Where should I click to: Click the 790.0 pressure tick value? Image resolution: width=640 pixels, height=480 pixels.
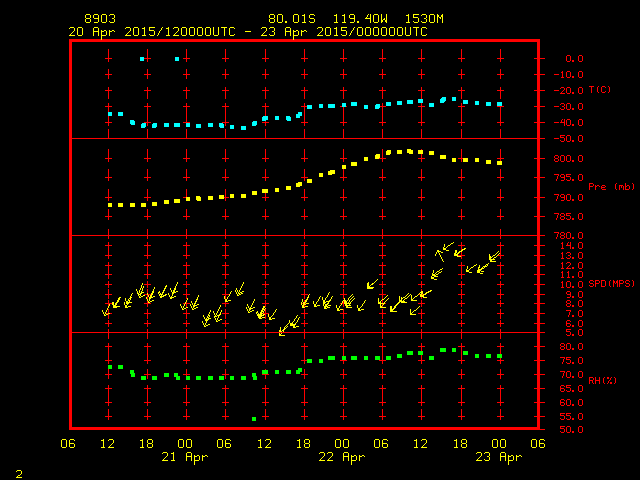pos(569,198)
